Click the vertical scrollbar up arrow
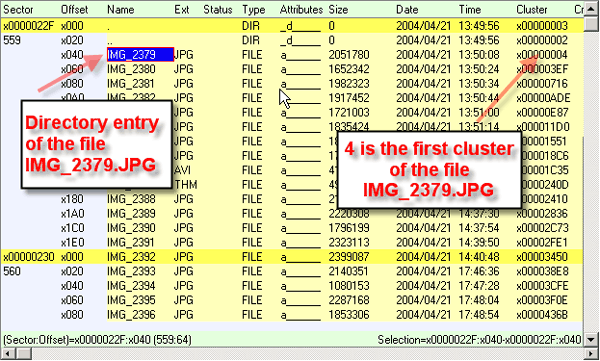This screenshot has height=361, width=600. click(591, 10)
